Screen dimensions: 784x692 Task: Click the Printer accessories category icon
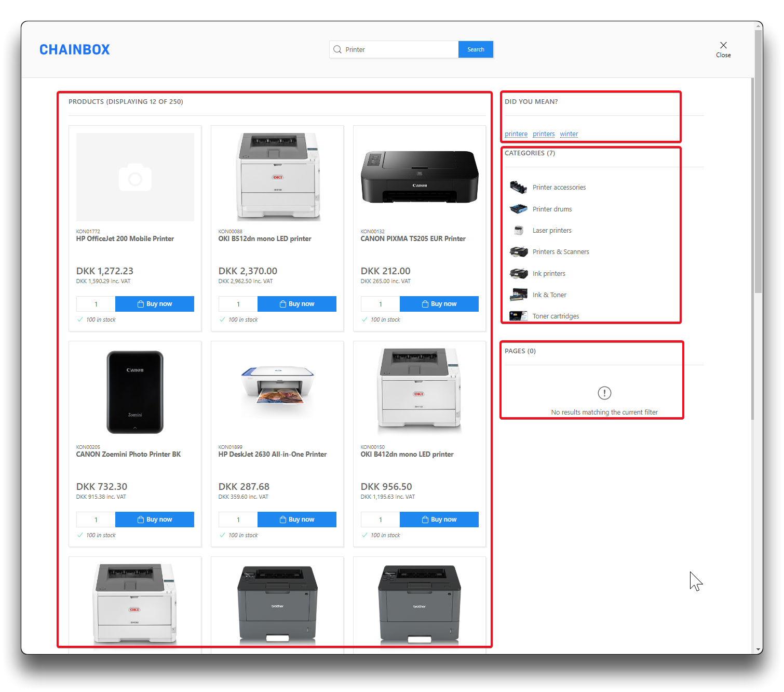click(519, 187)
